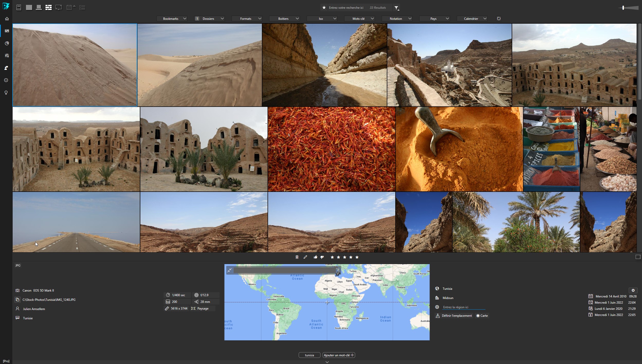Open the Iso filter dropdown

[322, 18]
